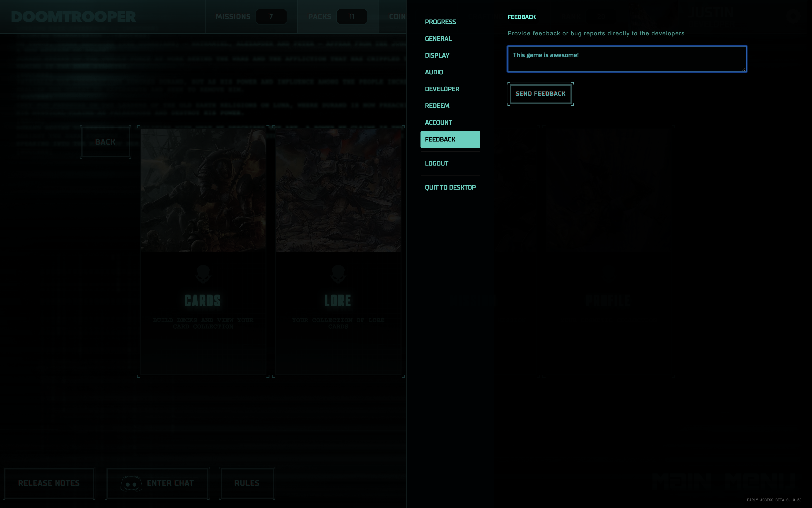Open the Cards collection tile

click(x=203, y=252)
